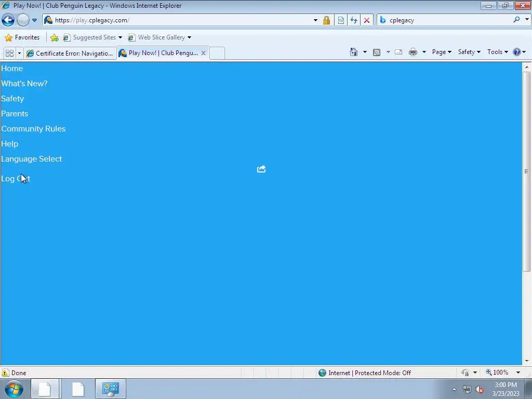532x399 pixels.
Task: Click the muted volume tray icon
Action: (480, 390)
